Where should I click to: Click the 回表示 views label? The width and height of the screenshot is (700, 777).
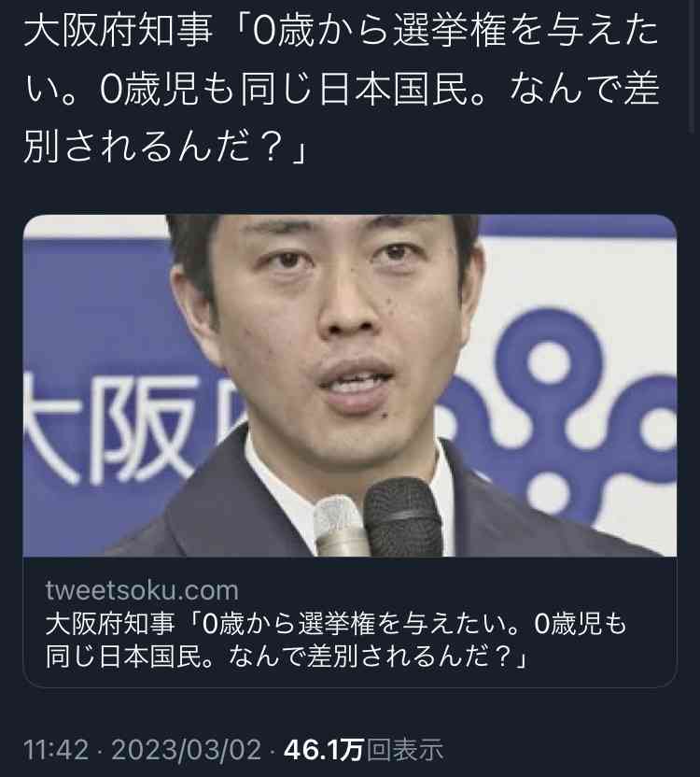tap(405, 750)
